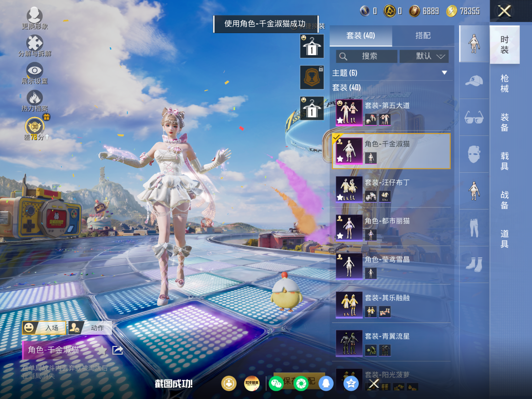Screen dimensions: 532x399
Task: Select character 角色-都市丽猫
Action: click(391, 228)
